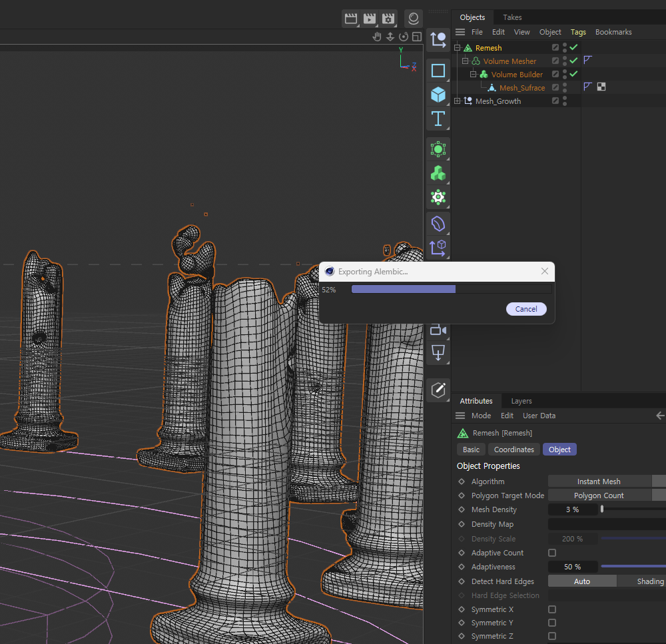Open the Basic properties tab
The height and width of the screenshot is (644, 666).
(x=471, y=450)
